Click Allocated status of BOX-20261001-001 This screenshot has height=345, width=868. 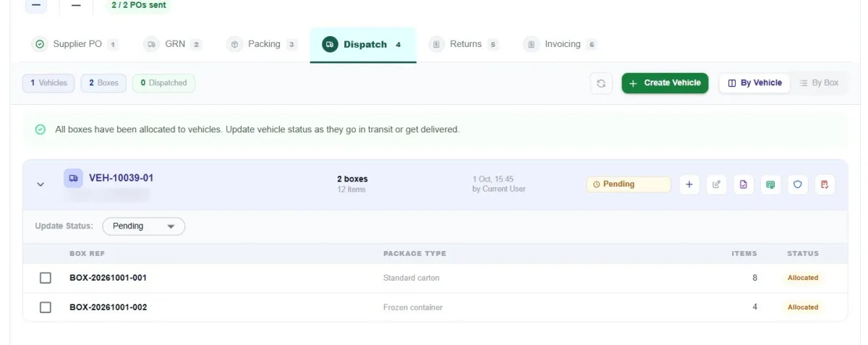(803, 278)
